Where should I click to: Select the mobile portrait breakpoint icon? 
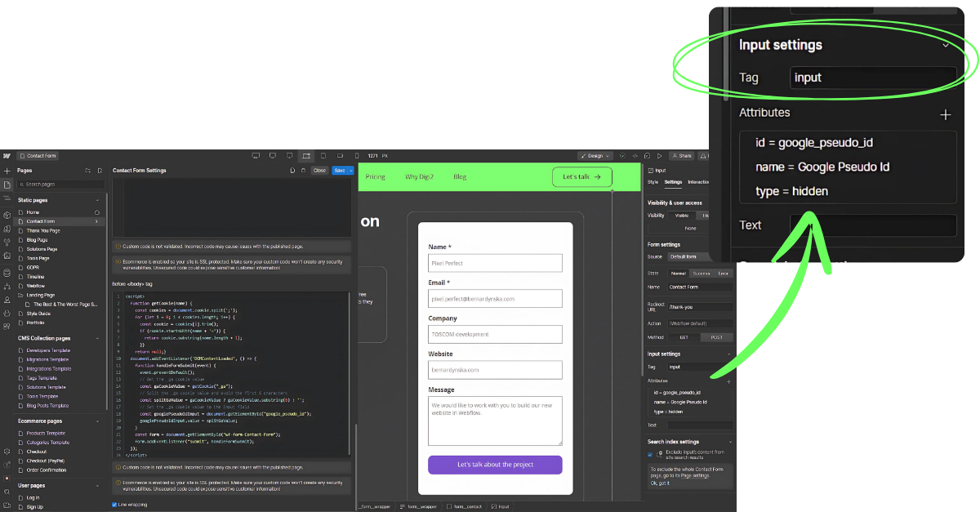coord(357,155)
